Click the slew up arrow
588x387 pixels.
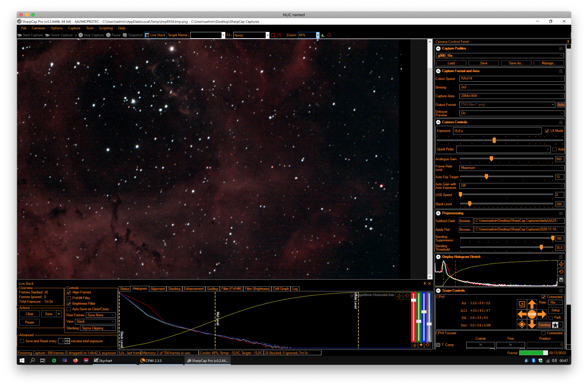pos(532,304)
